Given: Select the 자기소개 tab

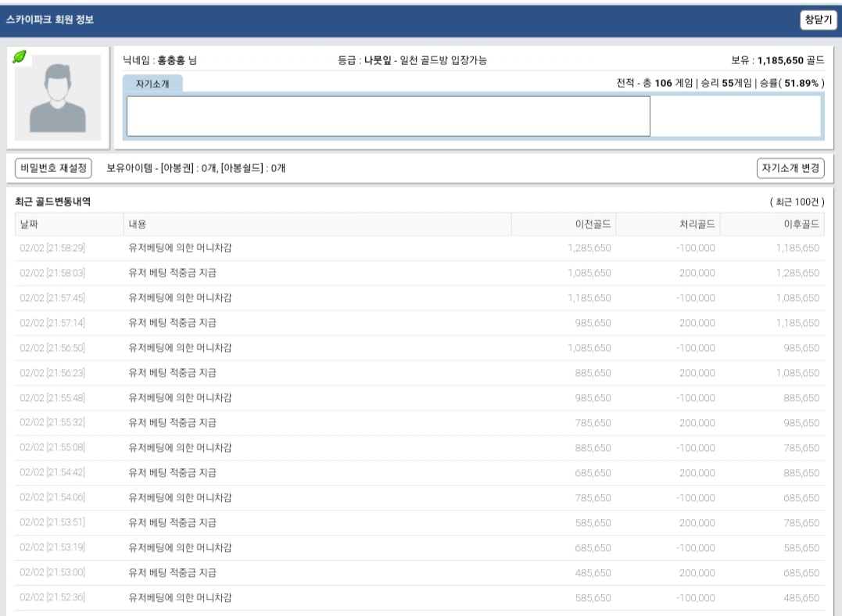Looking at the screenshot, I should coord(152,84).
